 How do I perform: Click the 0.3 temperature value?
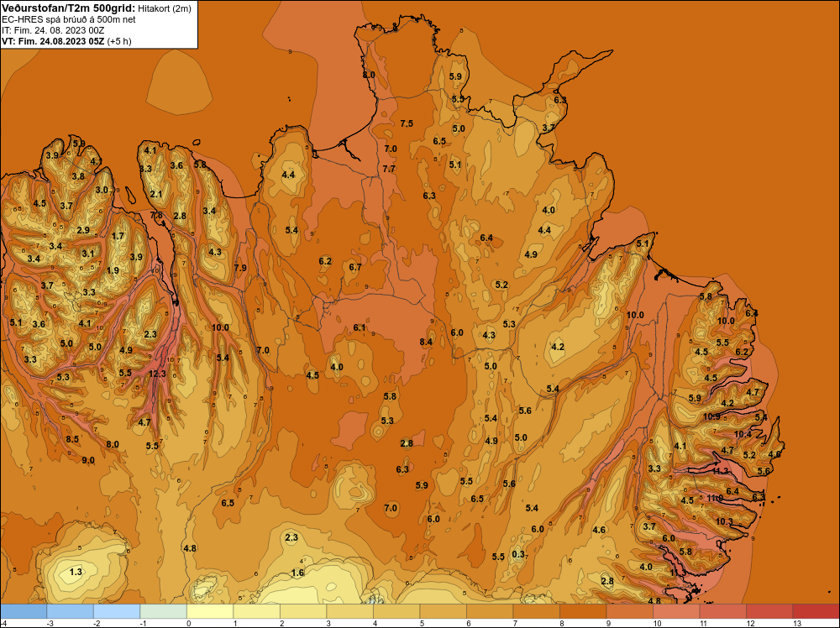point(518,554)
